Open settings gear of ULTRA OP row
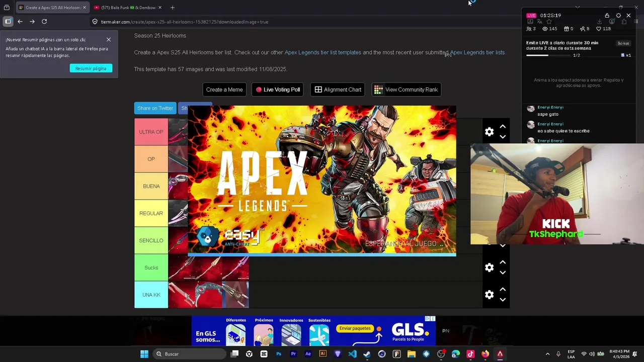The width and height of the screenshot is (644, 362). pos(489,132)
